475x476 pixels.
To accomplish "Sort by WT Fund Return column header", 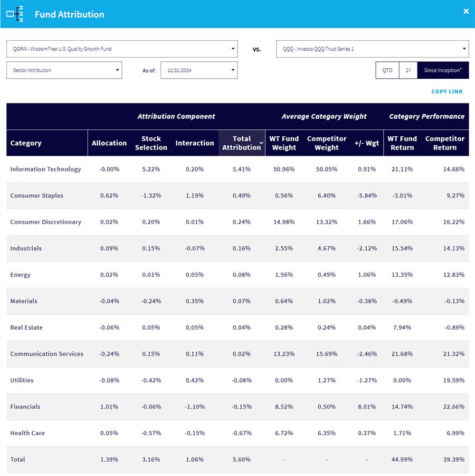I will coord(402,143).
